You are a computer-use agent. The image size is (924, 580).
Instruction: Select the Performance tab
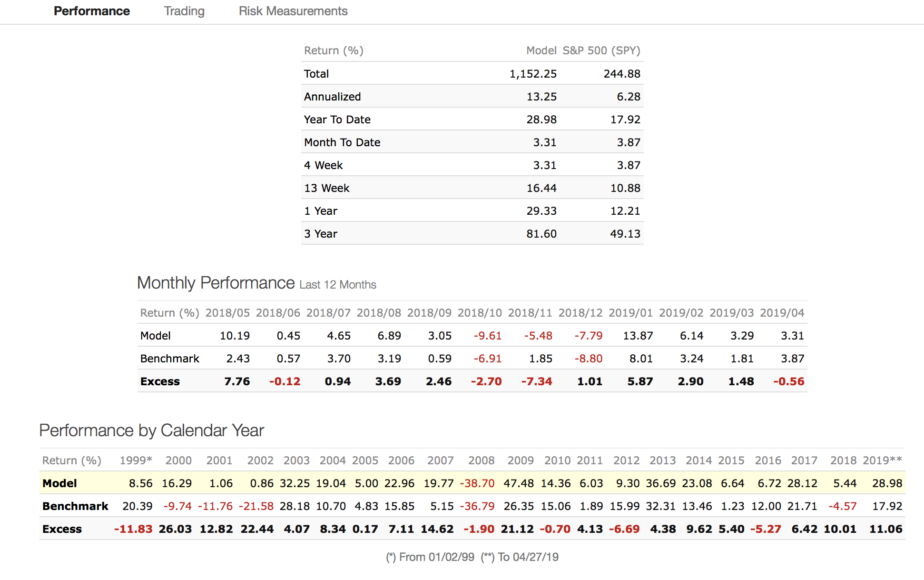pos(91,11)
